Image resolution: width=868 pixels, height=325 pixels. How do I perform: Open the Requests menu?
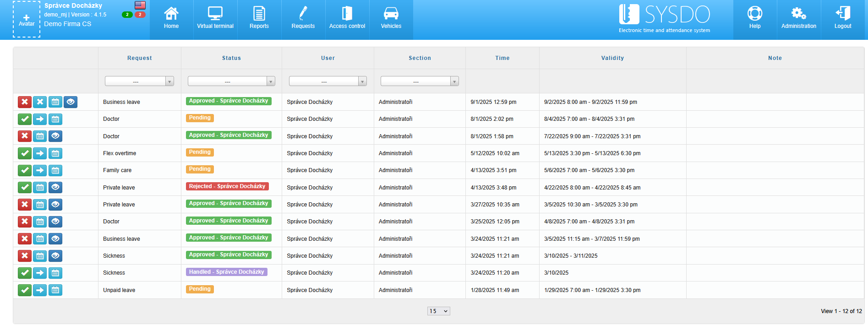303,20
